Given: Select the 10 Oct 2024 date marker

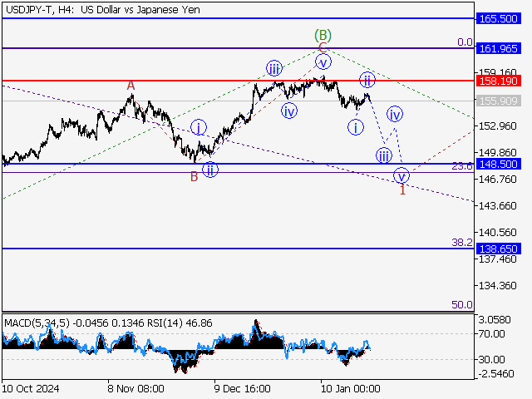Looking at the screenshot, I should coord(30,387).
